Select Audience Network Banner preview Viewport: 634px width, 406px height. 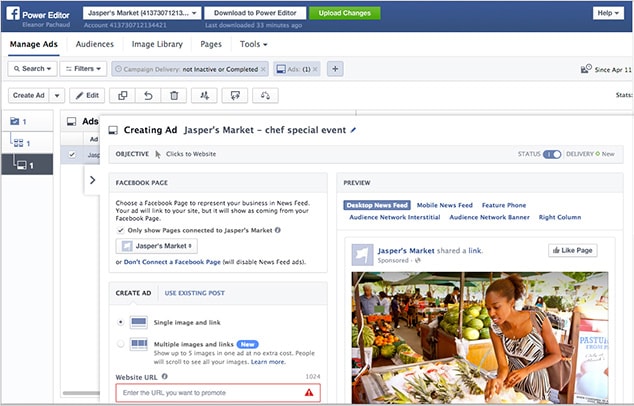[489, 217]
